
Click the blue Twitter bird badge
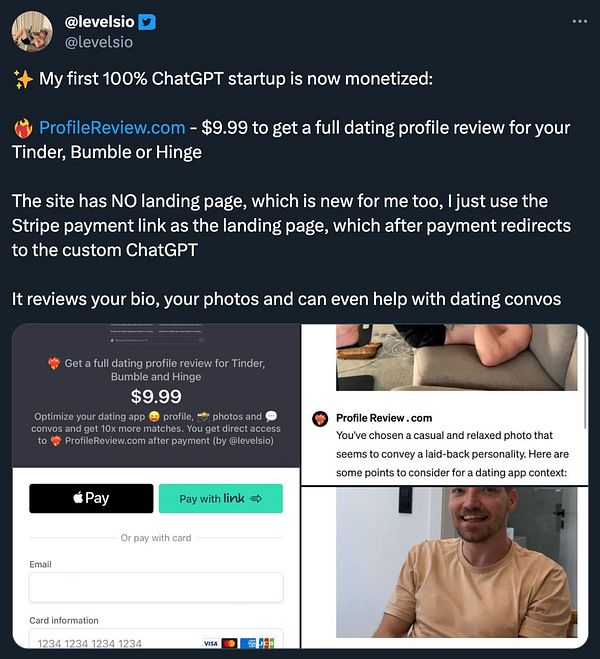[147, 22]
